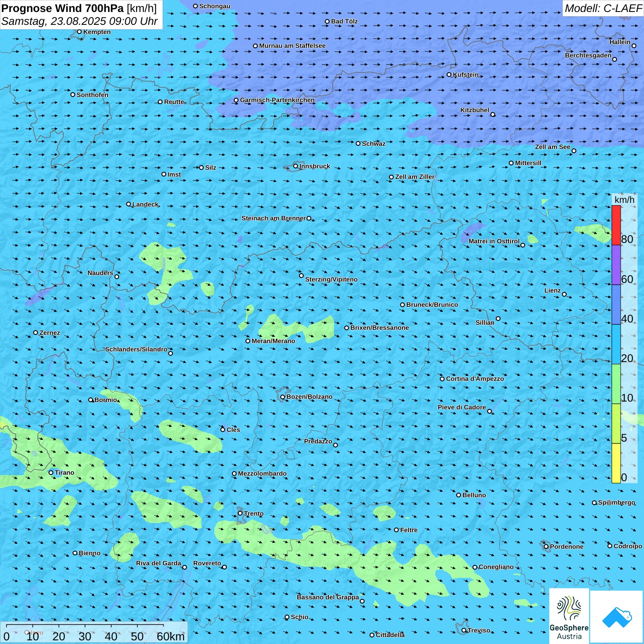The width and height of the screenshot is (644, 644).
Task: Click the Zell am See label
Action: pos(552,147)
